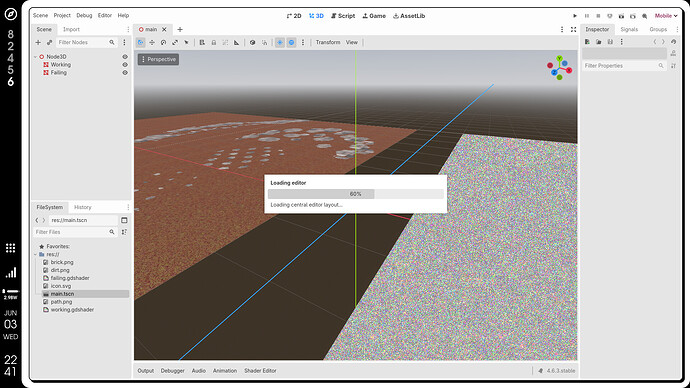Go to the next edited object
This screenshot has width=690, height=388.
coord(663,42)
